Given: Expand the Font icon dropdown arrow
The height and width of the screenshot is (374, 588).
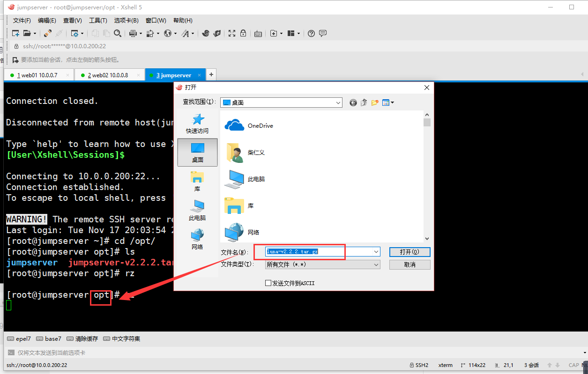Looking at the screenshot, I should pos(193,33).
